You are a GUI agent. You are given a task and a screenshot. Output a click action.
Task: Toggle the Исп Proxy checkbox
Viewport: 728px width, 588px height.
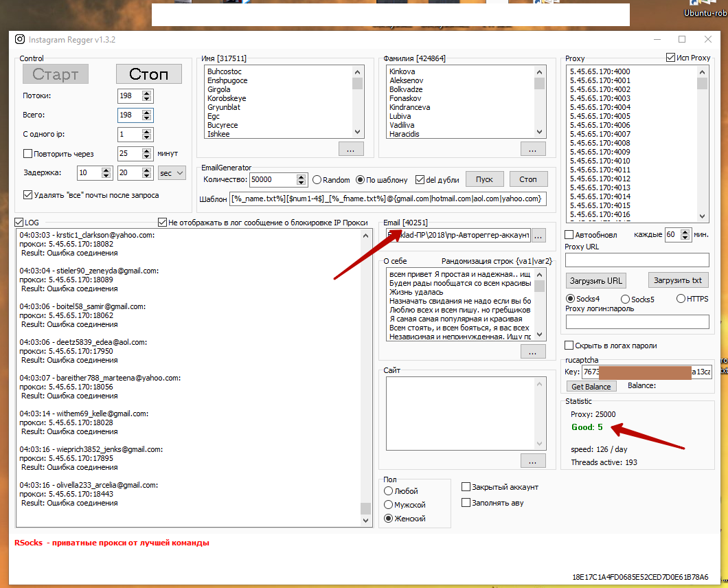tap(670, 58)
